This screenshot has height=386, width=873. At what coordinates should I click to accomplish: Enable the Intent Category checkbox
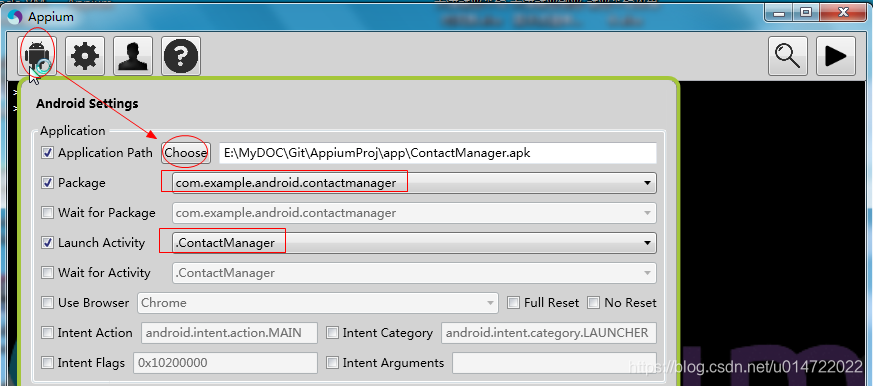[332, 333]
